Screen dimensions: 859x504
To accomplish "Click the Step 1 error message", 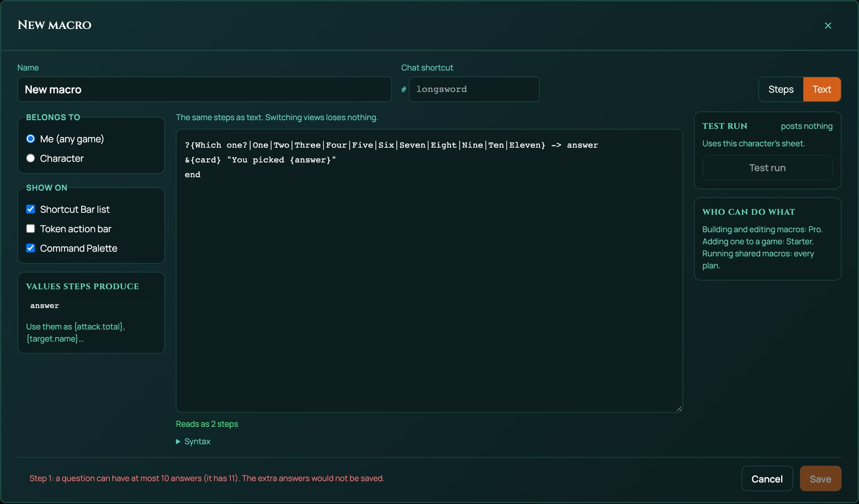I will tap(207, 478).
